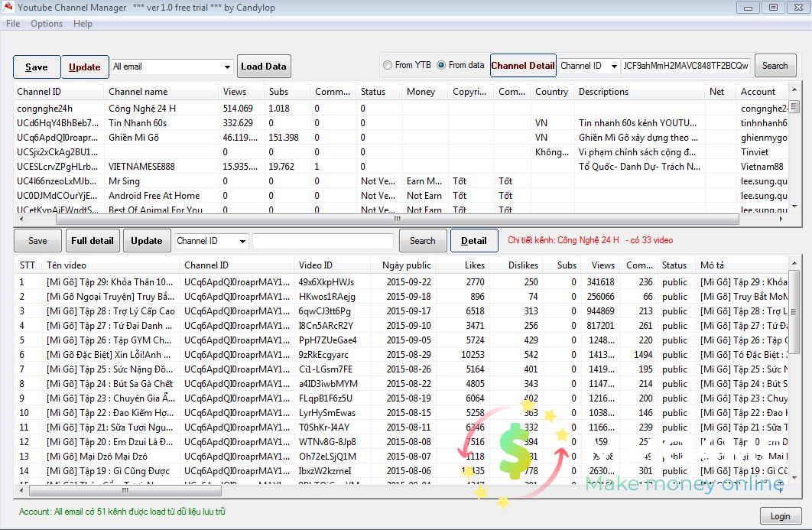Click the Full detail button

(93, 241)
